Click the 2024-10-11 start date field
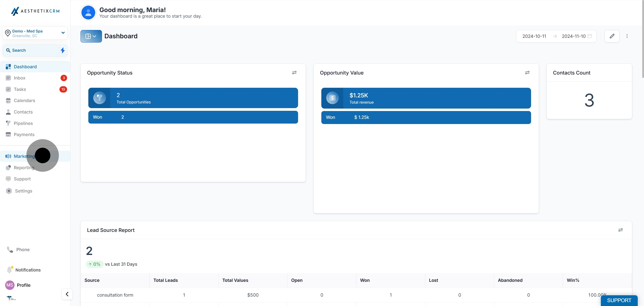Viewport: 644px width, 306px height. click(534, 36)
